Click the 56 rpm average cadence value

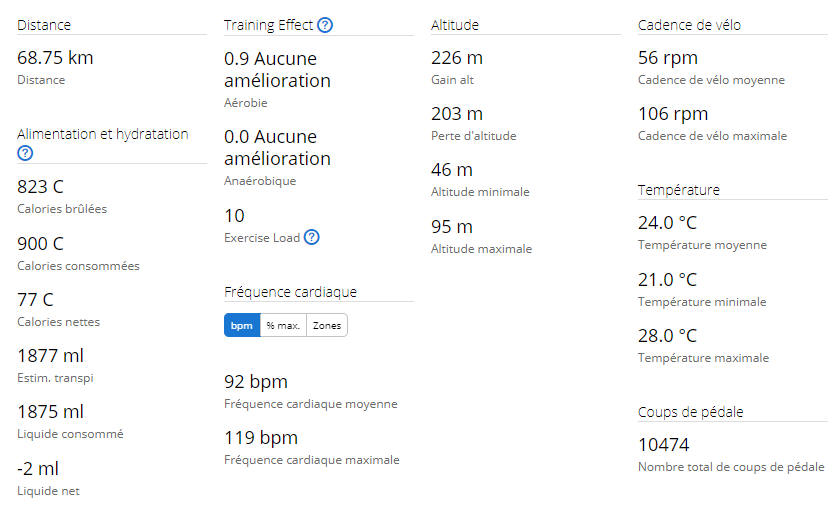[x=668, y=58]
